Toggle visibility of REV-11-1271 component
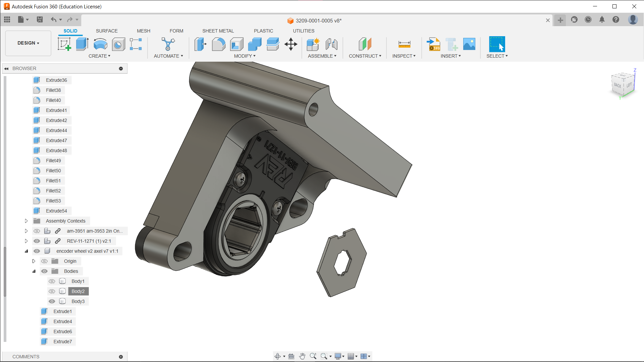This screenshot has width=644, height=362. coord(37,241)
